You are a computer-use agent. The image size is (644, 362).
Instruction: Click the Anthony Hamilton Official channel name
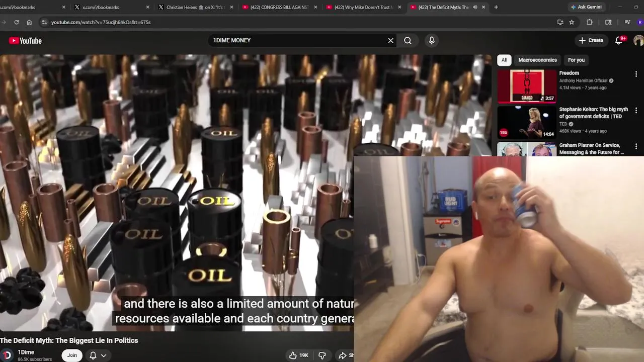[583, 80]
